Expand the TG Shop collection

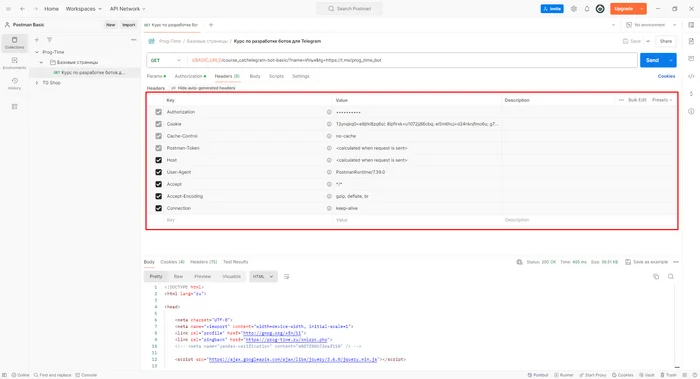tap(37, 83)
